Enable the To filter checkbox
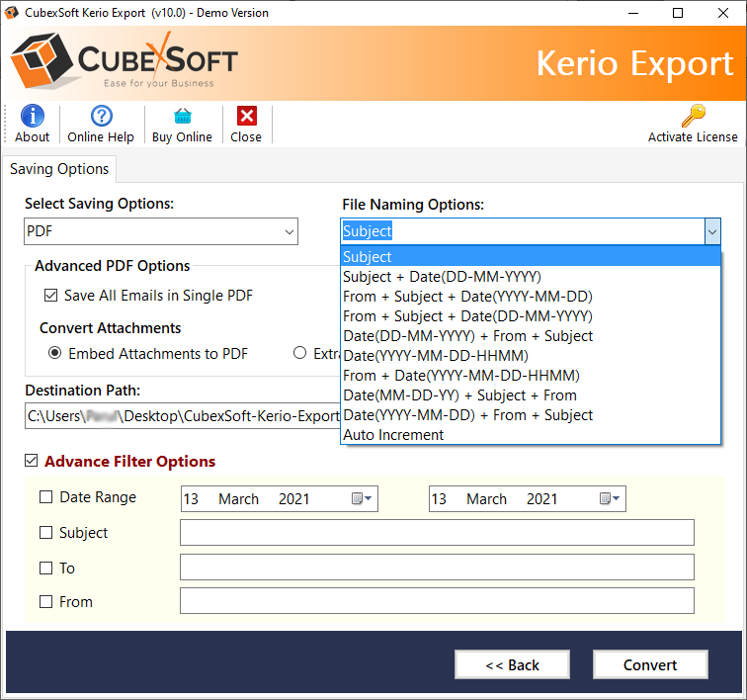 45,568
